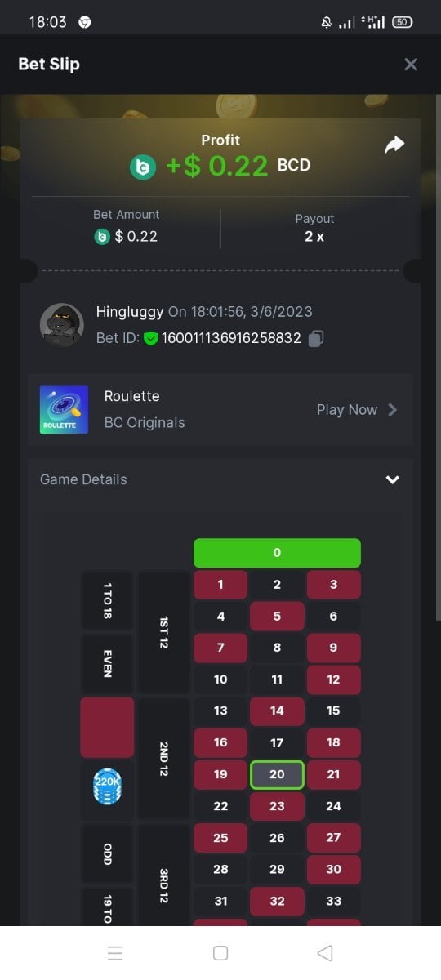Tap the BCD coin icon beside profit
The width and height of the screenshot is (441, 980).
click(x=143, y=167)
